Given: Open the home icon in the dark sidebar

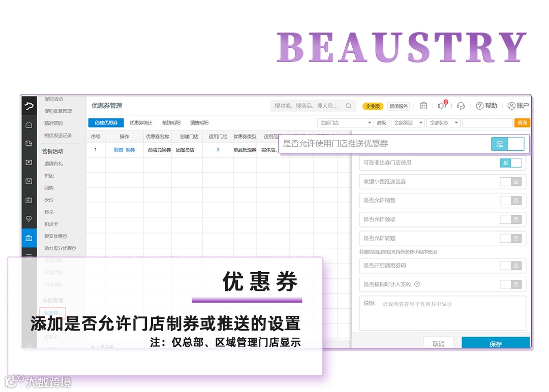Looking at the screenshot, I should (29, 125).
